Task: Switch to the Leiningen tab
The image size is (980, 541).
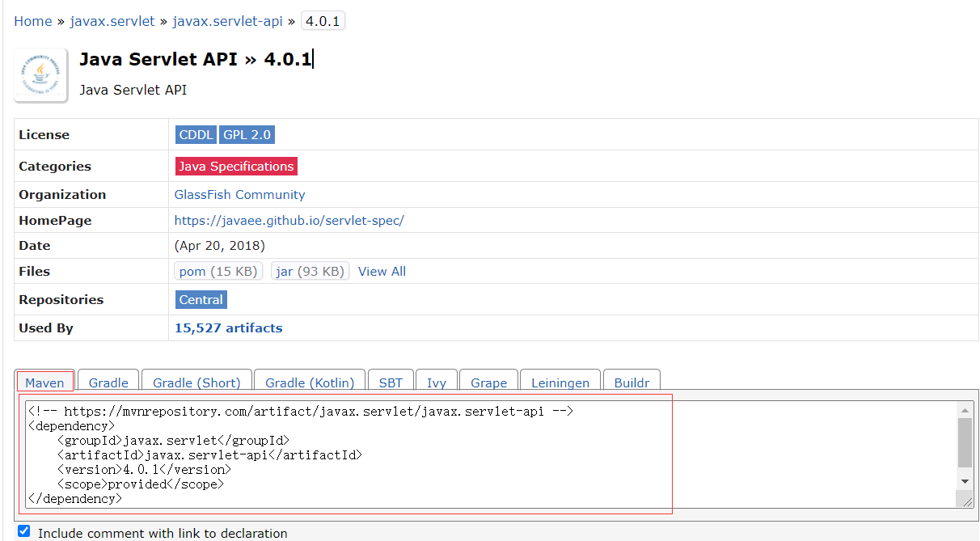Action: point(560,382)
